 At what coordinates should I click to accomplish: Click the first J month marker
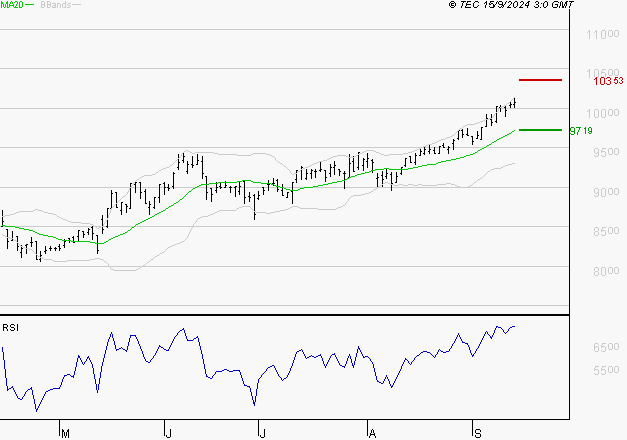(x=168, y=433)
